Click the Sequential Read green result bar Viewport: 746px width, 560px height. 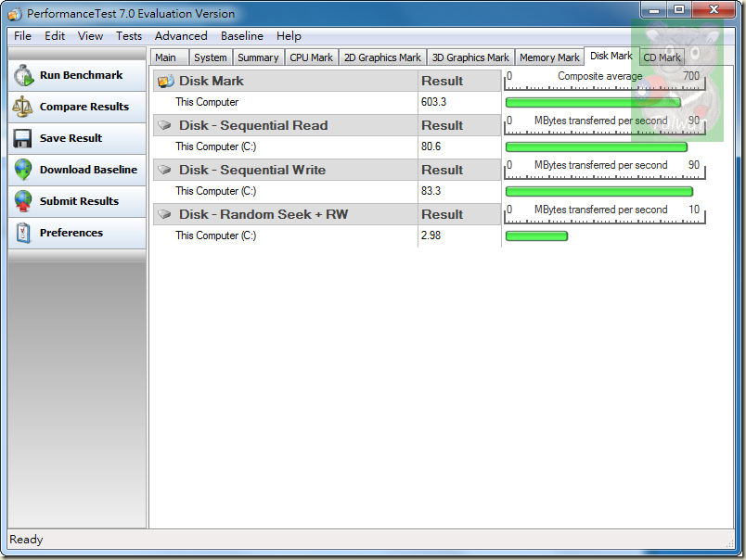click(x=596, y=146)
